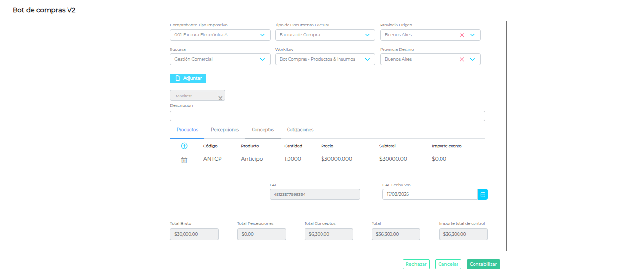Click the Adjuntar button

tap(188, 78)
